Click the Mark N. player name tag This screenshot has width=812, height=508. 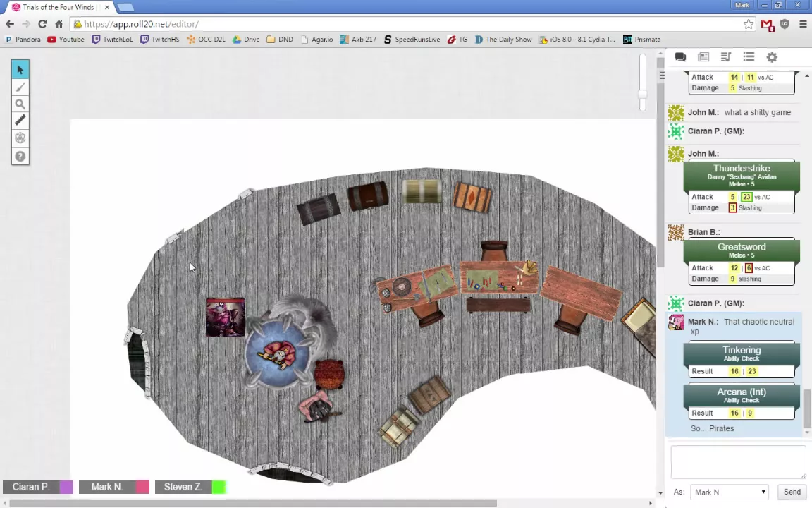point(107,487)
